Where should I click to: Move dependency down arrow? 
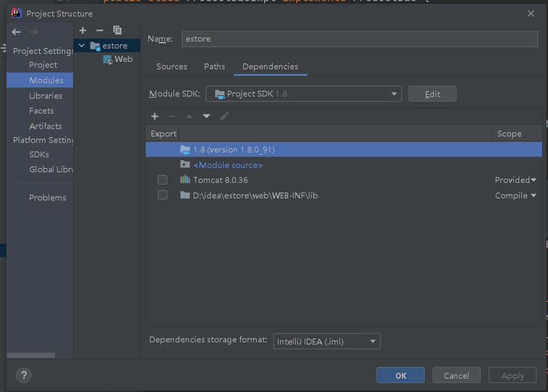207,116
